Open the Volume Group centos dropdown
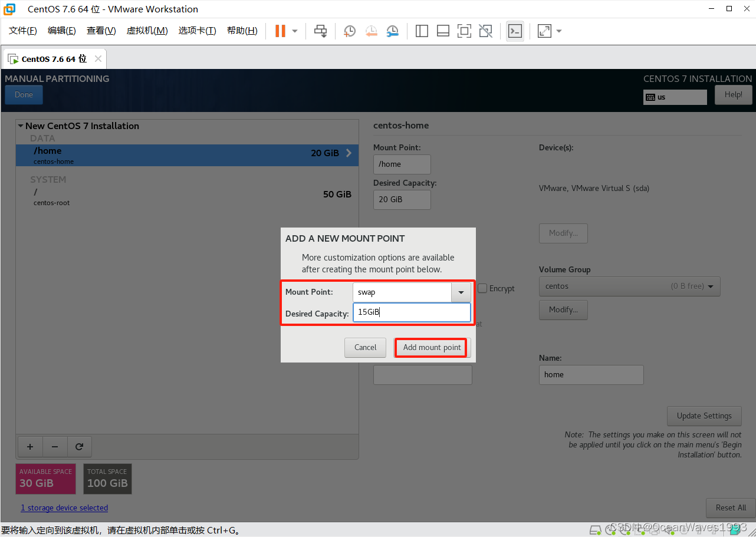The width and height of the screenshot is (756, 537). [630, 286]
